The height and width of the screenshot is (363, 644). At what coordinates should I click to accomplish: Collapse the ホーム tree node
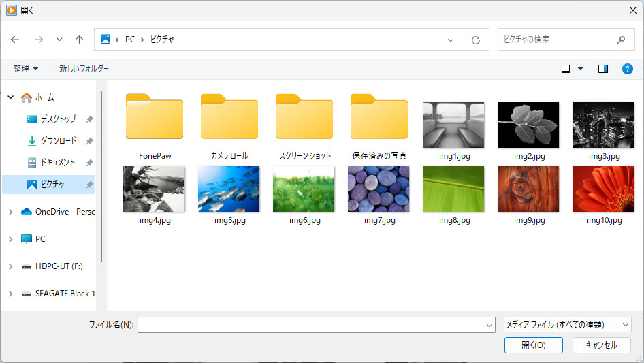pyautogui.click(x=10, y=97)
